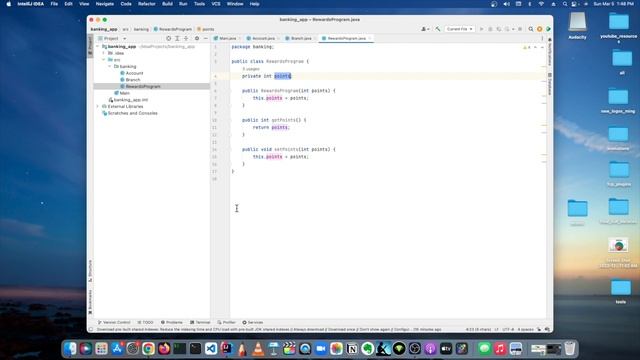Screen dimensions: 640x360
Task: Open TODO tool window
Action: (145, 322)
